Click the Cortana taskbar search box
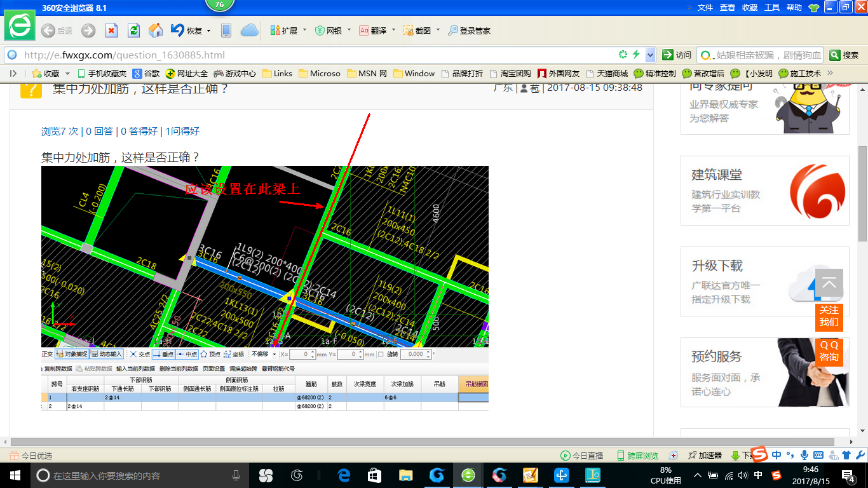This screenshot has height=488, width=868. (x=139, y=475)
